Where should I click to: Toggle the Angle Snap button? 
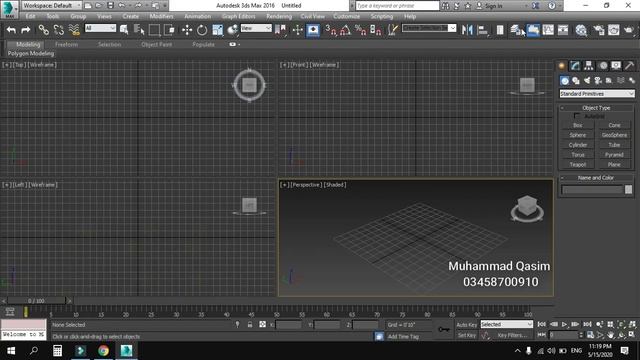[x=345, y=30]
